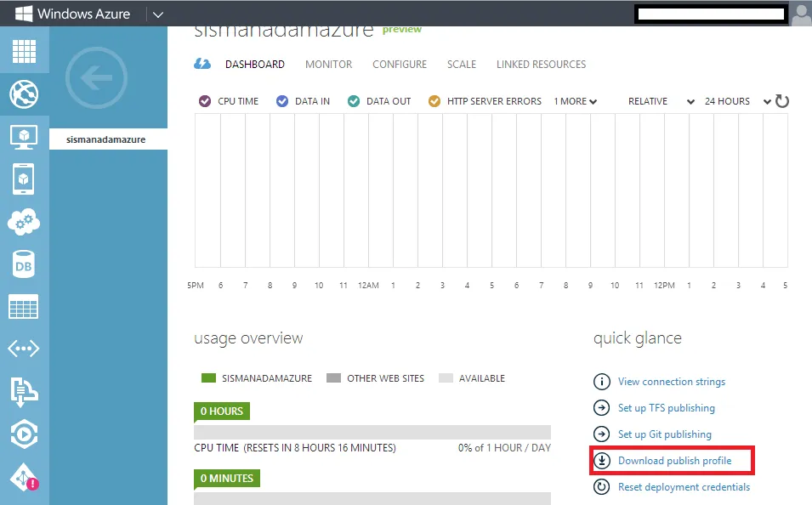Open SQL Databases DB icon in sidebar

tap(23, 264)
